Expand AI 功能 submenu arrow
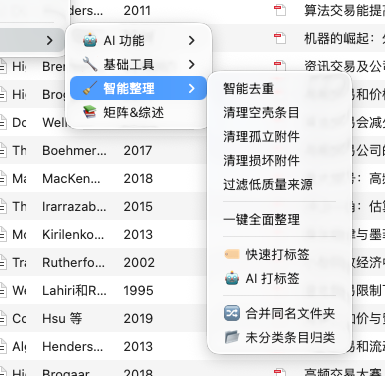 pyautogui.click(x=191, y=40)
